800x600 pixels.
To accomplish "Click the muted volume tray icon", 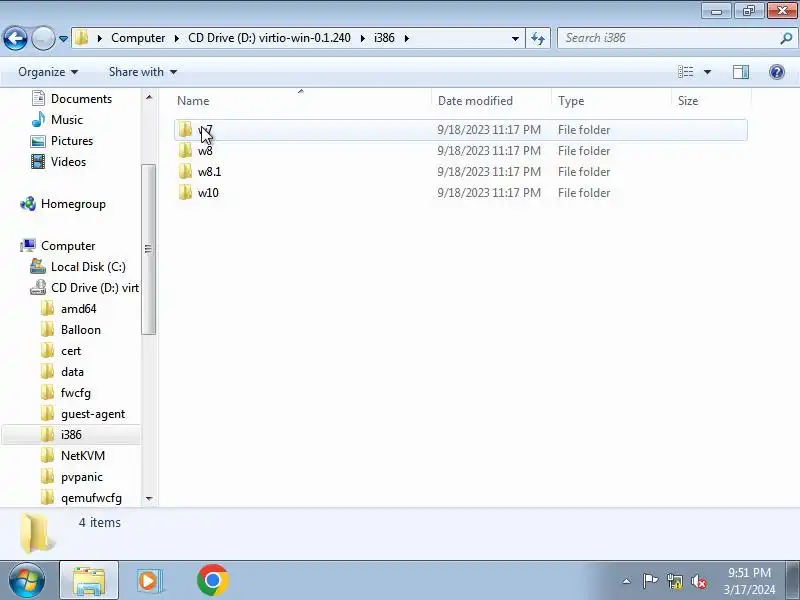I will (698, 581).
